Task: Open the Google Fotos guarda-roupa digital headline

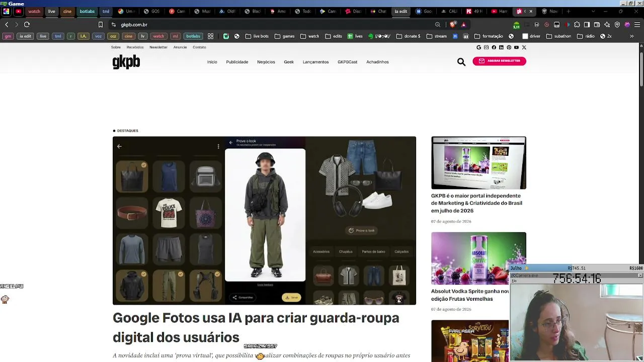Action: (256, 327)
